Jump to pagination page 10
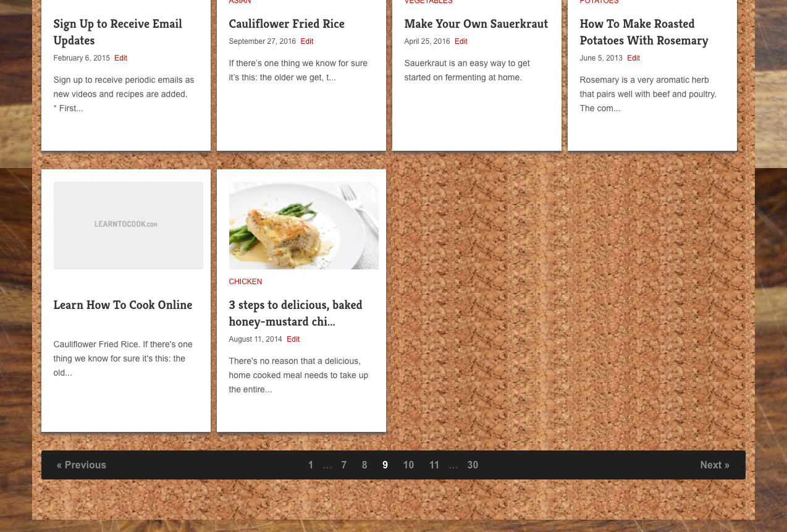 pos(408,465)
